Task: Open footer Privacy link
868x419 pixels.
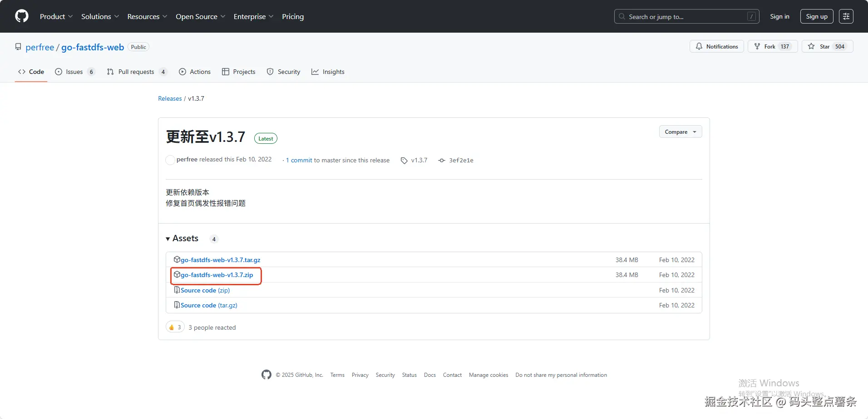Action: click(360, 375)
